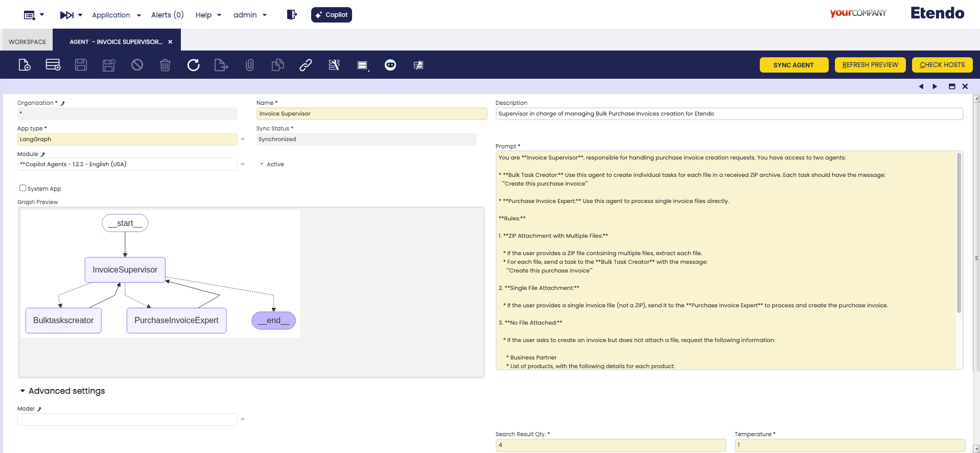This screenshot has height=453, width=980.
Task: Click the Insert Row in grid icon
Action: click(53, 65)
